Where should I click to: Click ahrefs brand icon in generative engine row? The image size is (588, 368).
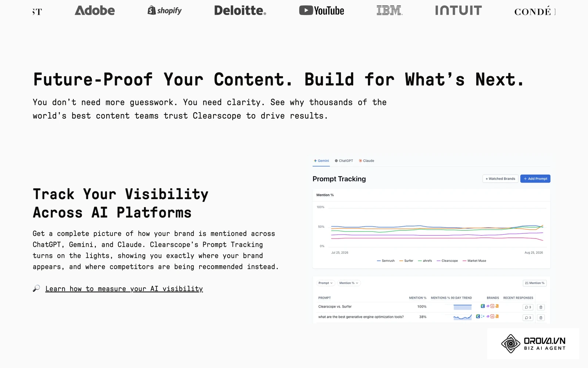click(497, 316)
